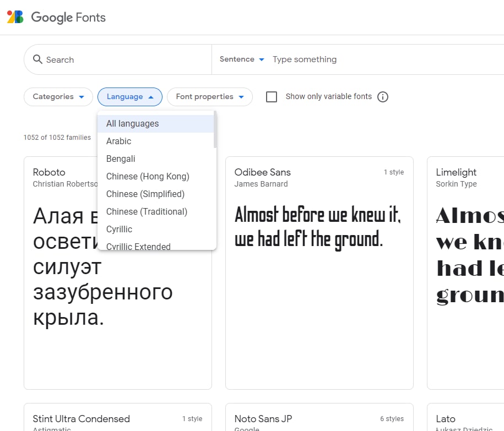Click Odibee Sans preview sentence

click(318, 227)
